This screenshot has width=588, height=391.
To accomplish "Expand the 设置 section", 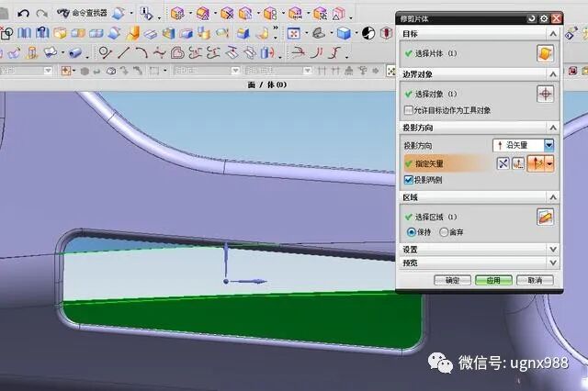I will pyautogui.click(x=553, y=249).
